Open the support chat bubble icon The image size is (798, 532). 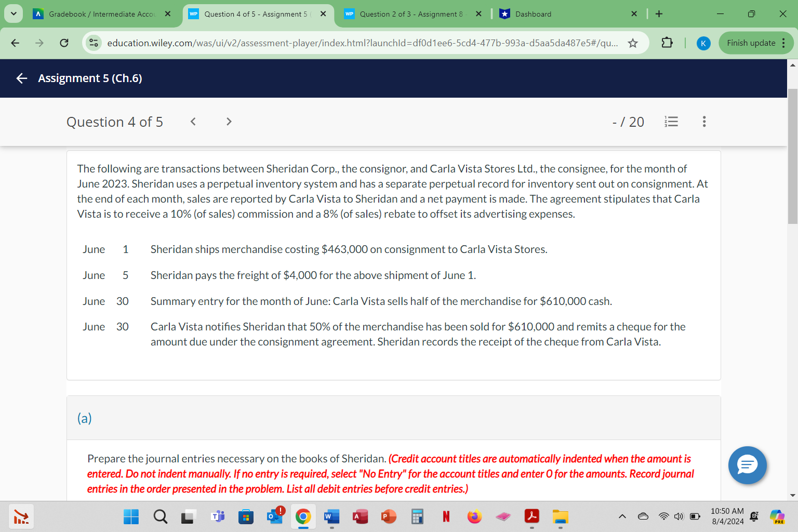coord(747,465)
